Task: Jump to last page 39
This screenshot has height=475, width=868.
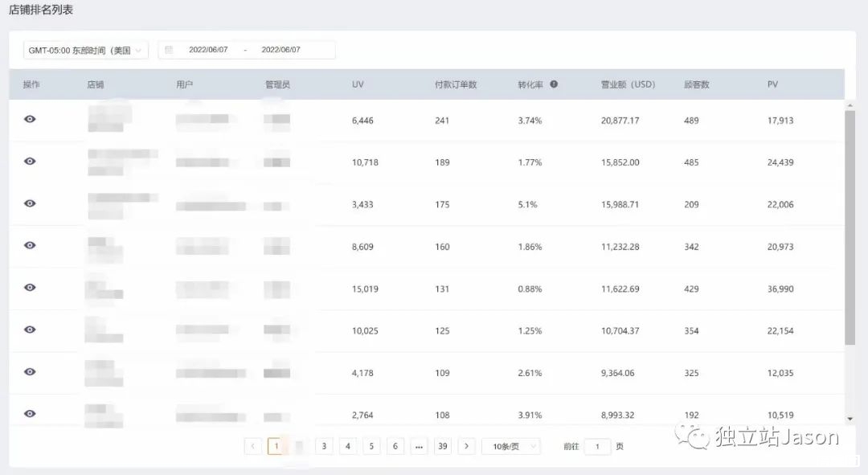Action: pos(443,446)
